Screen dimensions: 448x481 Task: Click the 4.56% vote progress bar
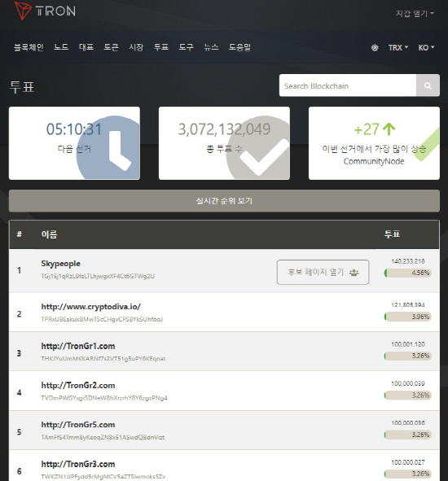[x=408, y=273]
